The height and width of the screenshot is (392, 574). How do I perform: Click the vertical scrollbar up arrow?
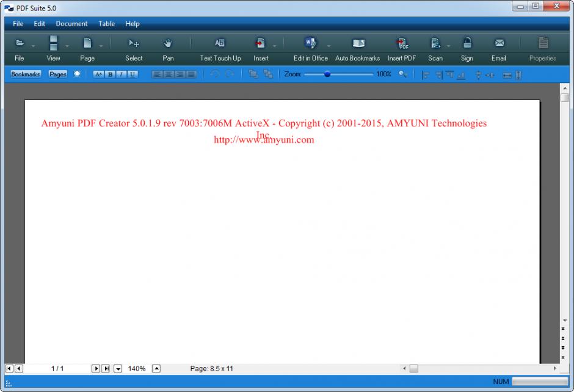[x=565, y=88]
